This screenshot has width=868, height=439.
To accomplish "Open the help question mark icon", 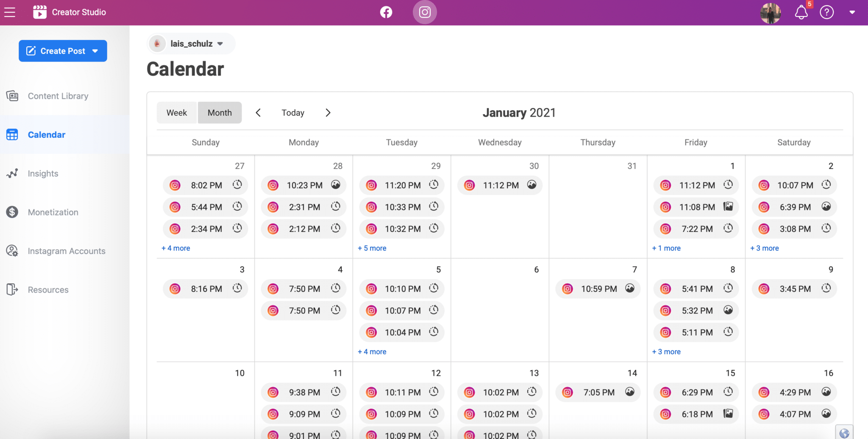I will [826, 12].
